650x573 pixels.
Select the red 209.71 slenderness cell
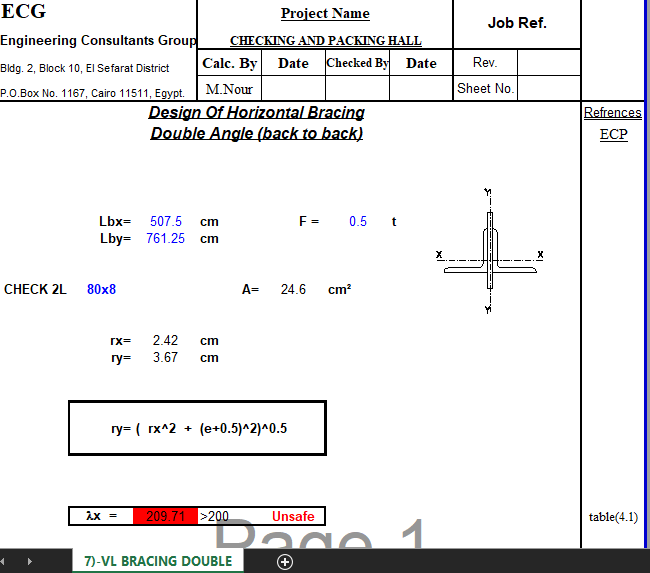click(165, 516)
